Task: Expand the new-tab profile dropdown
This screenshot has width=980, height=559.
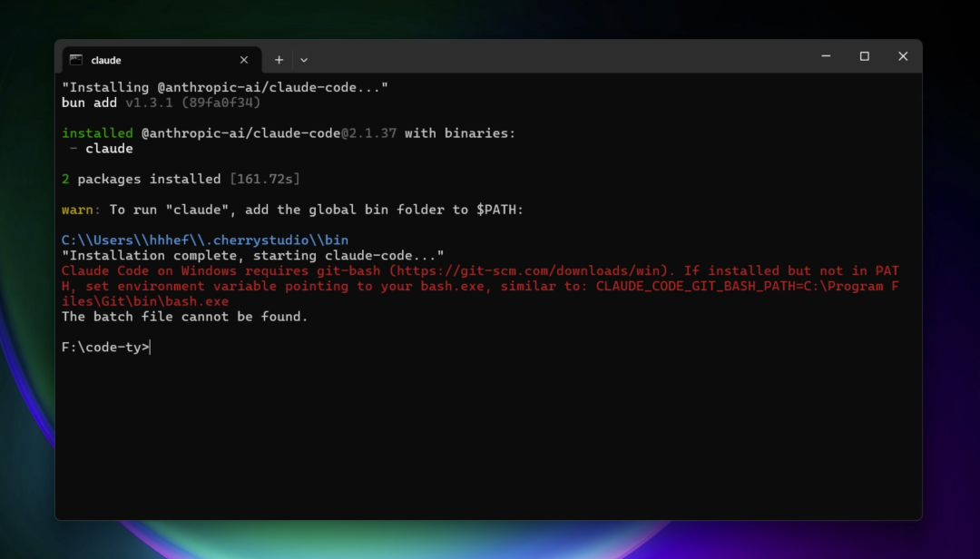Action: pos(304,60)
